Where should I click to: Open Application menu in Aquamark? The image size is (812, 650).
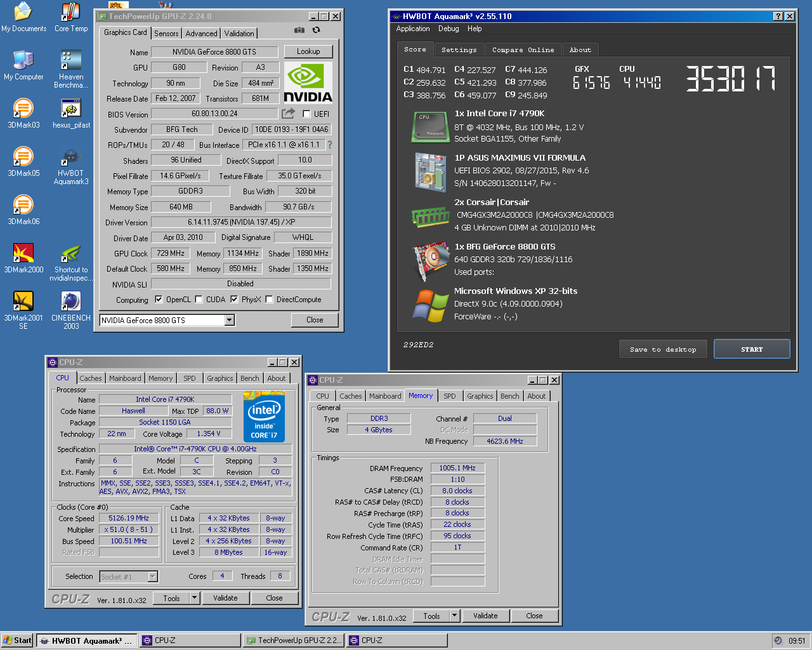413,29
